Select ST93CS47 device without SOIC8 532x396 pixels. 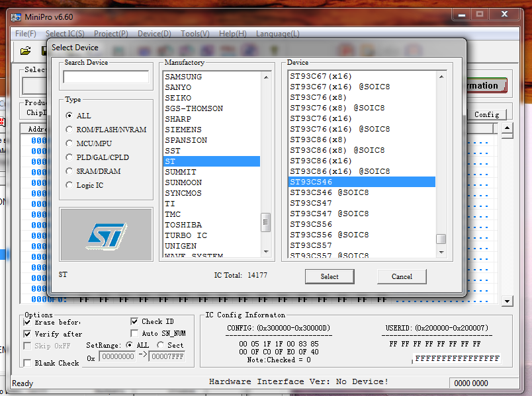[362, 203]
